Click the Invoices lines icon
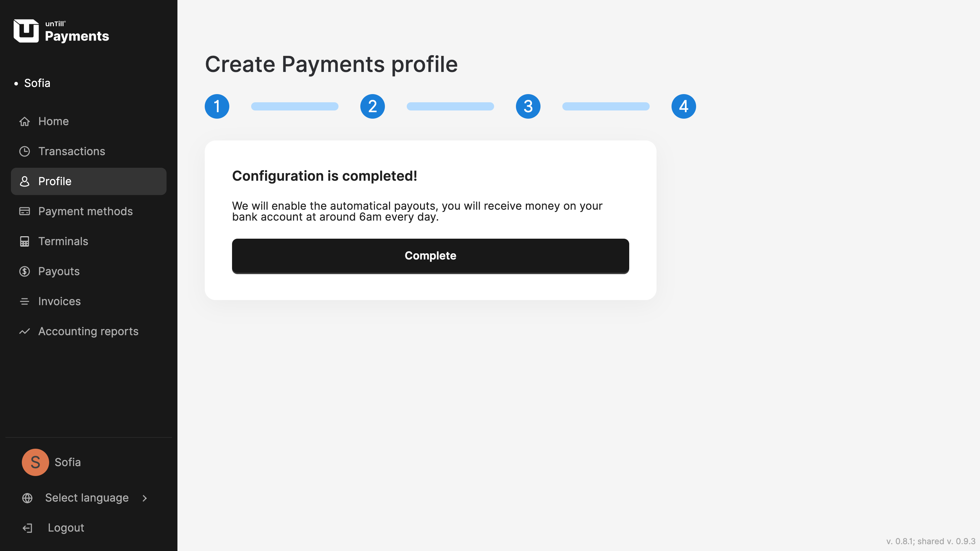Viewport: 980px width, 551px height. 25,301
